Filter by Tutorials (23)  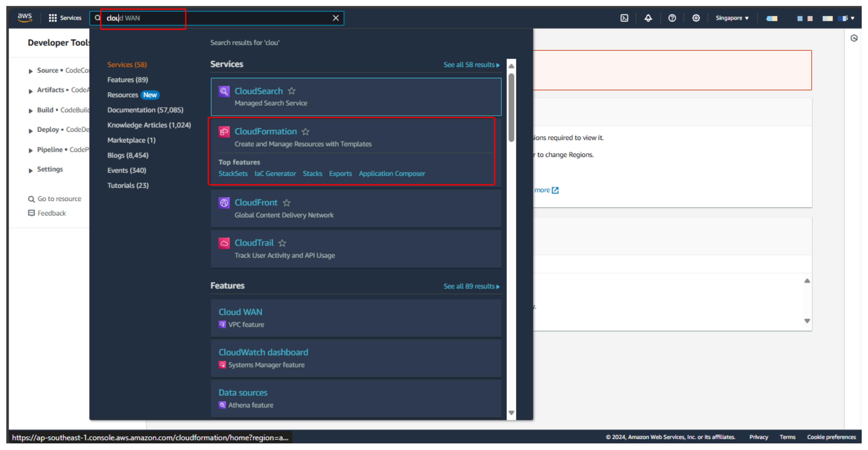click(128, 186)
